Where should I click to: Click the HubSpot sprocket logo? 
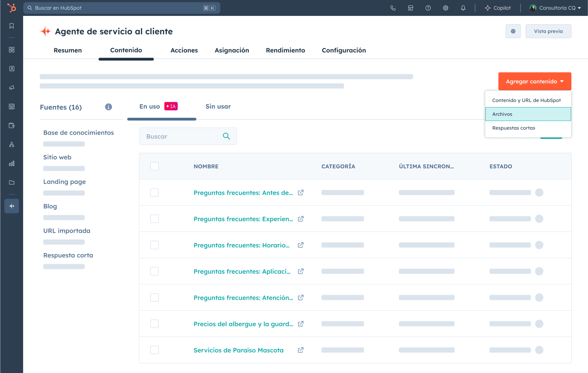click(x=12, y=8)
